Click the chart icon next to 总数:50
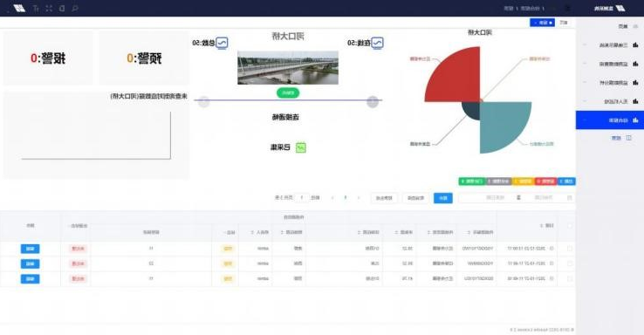 222,43
